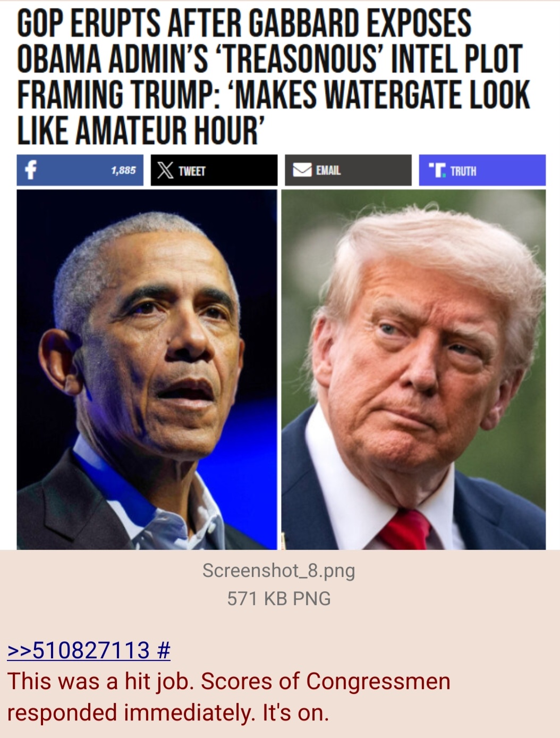Open the reply link >>510827113
Viewport: 560px width, 738px height.
pyautogui.click(x=79, y=650)
